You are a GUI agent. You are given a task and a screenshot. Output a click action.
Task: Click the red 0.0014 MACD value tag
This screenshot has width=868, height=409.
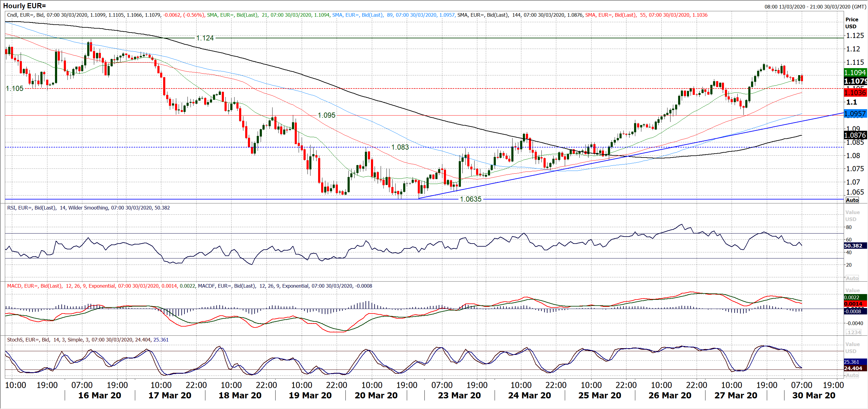(855, 304)
